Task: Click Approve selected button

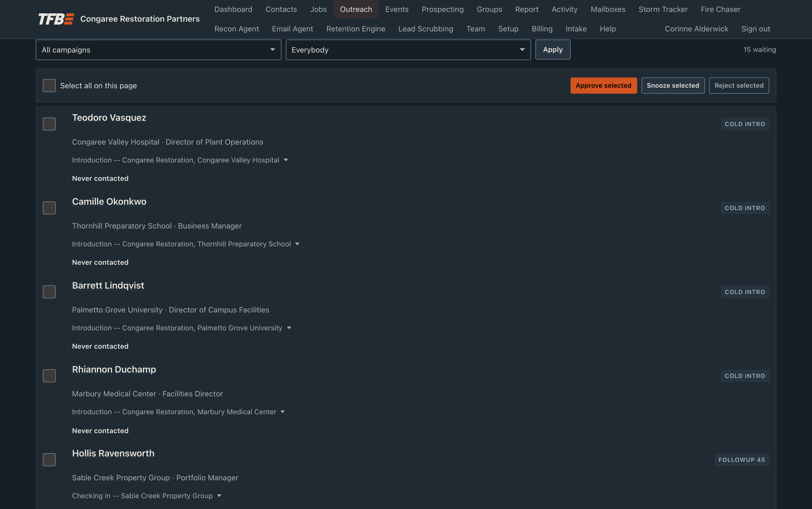Action: (603, 86)
